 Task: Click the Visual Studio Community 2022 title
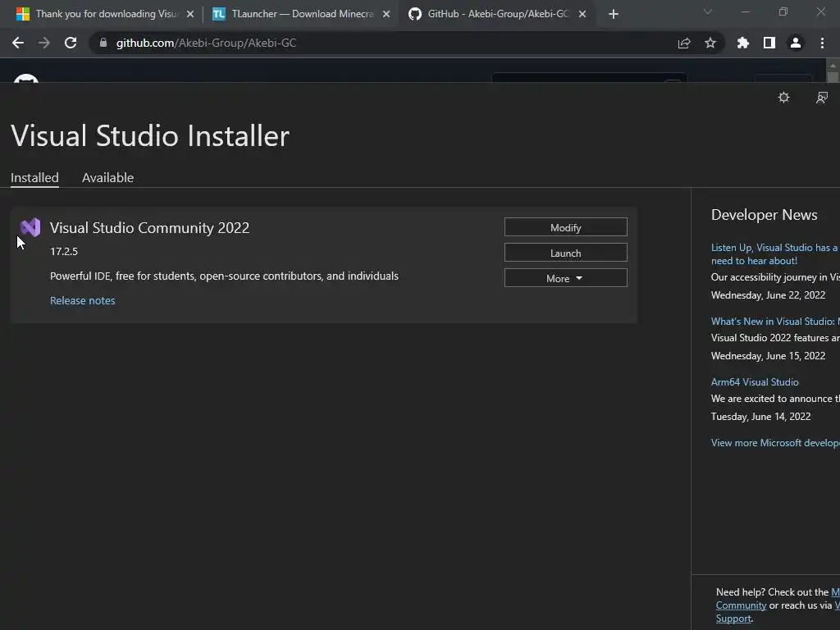click(x=149, y=228)
